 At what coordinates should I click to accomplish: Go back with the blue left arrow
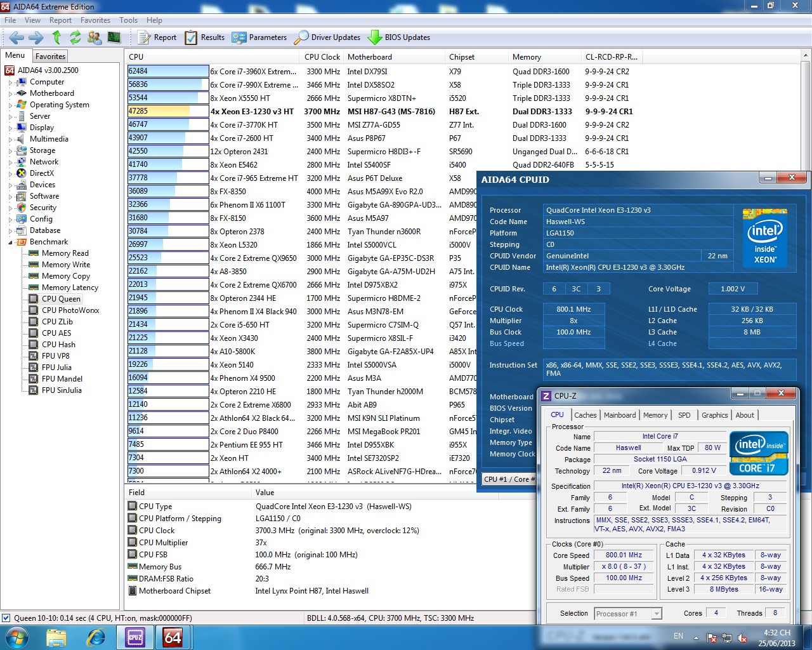coord(17,37)
